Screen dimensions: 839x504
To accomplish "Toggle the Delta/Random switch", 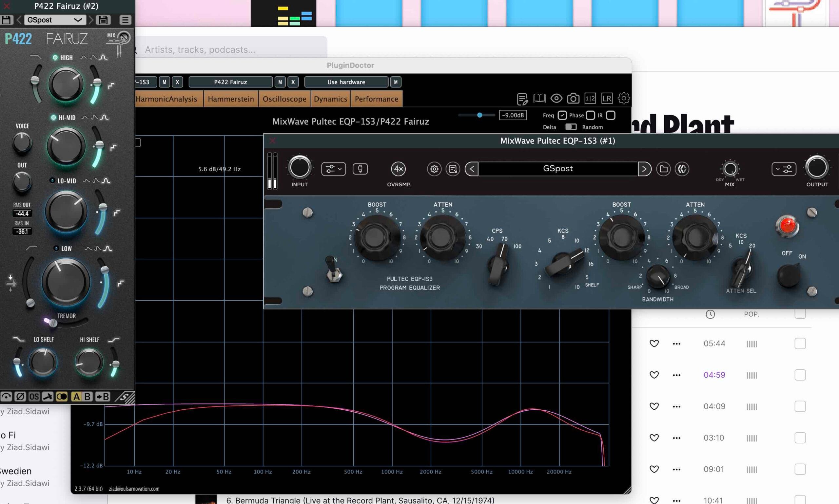I will [x=571, y=127].
